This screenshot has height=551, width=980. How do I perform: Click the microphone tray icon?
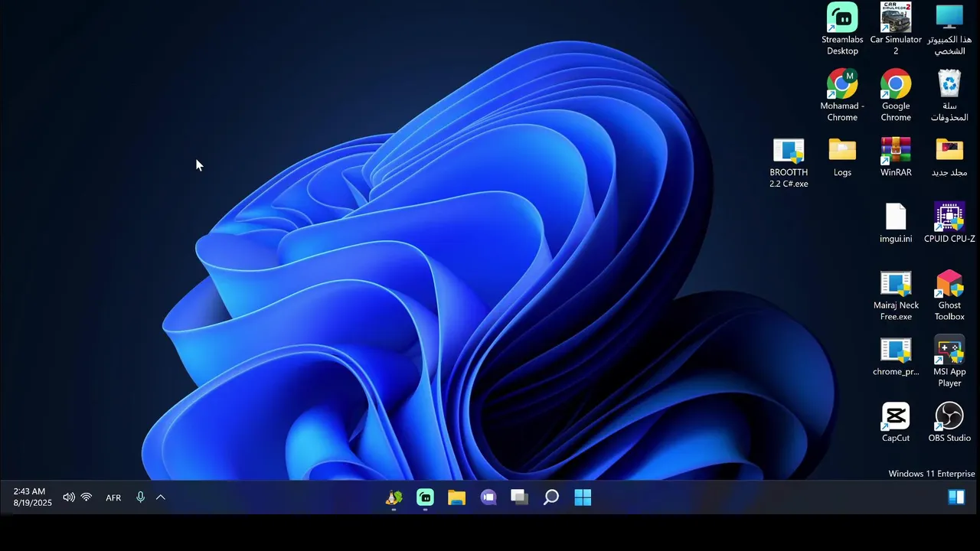click(x=140, y=497)
